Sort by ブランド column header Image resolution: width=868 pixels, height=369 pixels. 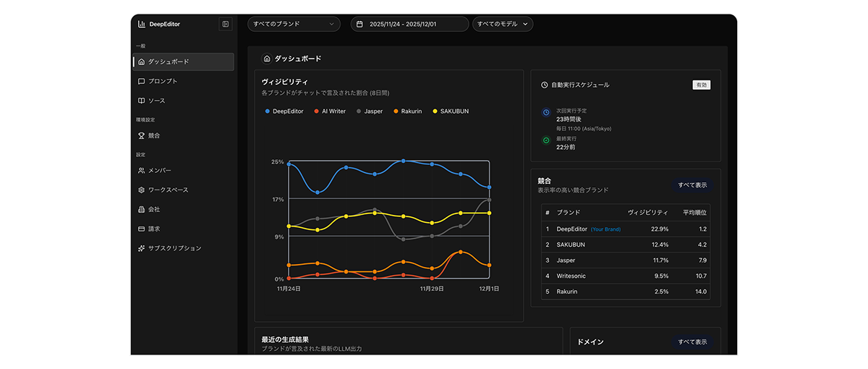tap(569, 213)
